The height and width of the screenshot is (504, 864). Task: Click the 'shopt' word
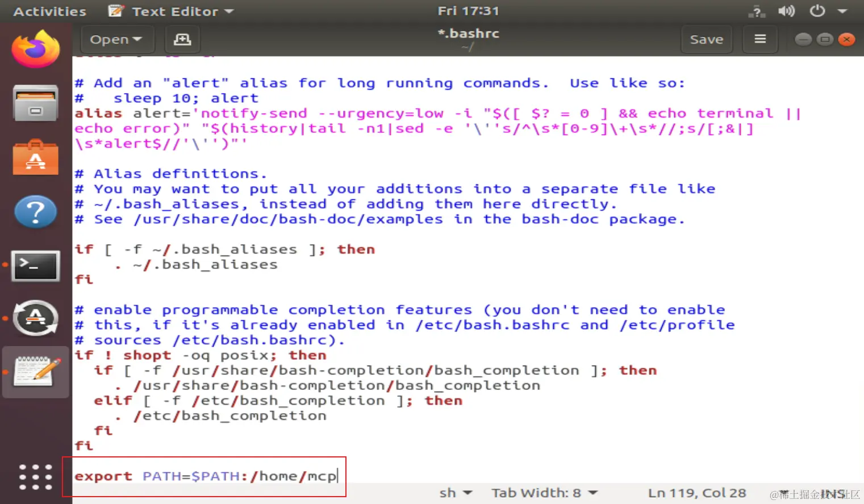(147, 355)
